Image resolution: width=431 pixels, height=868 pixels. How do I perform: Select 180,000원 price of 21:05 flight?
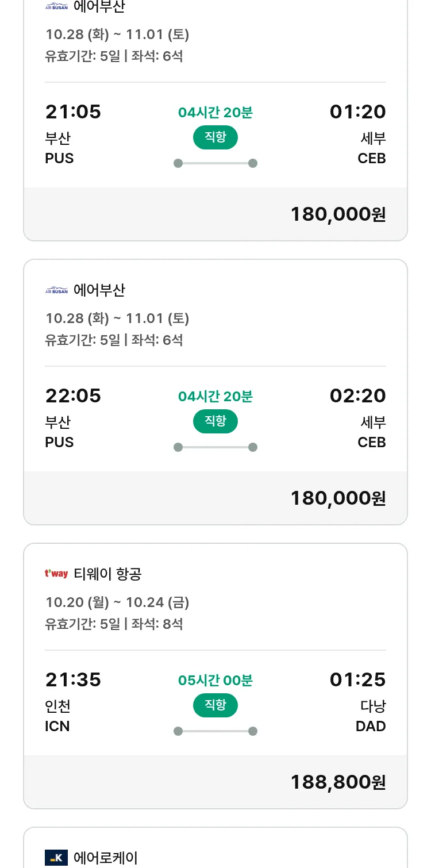pos(338,214)
